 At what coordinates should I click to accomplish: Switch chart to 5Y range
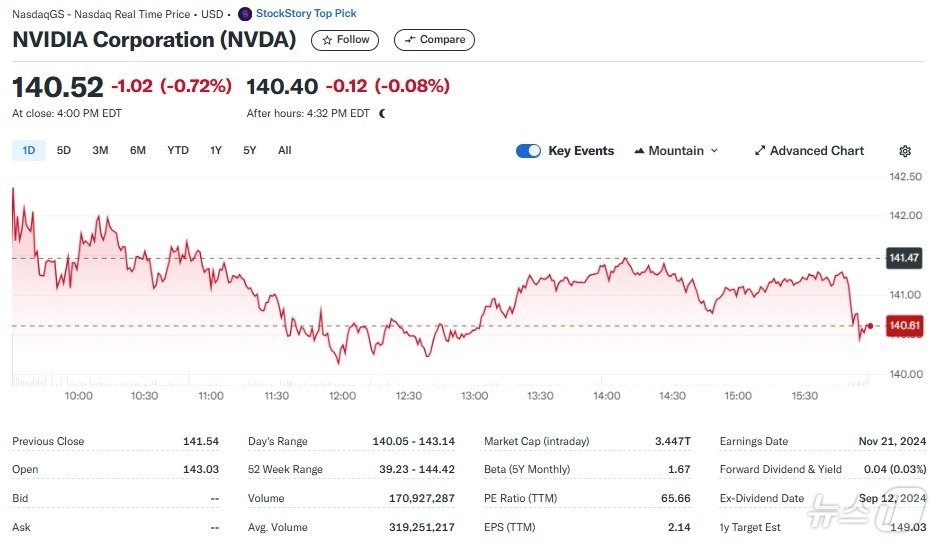coord(250,151)
